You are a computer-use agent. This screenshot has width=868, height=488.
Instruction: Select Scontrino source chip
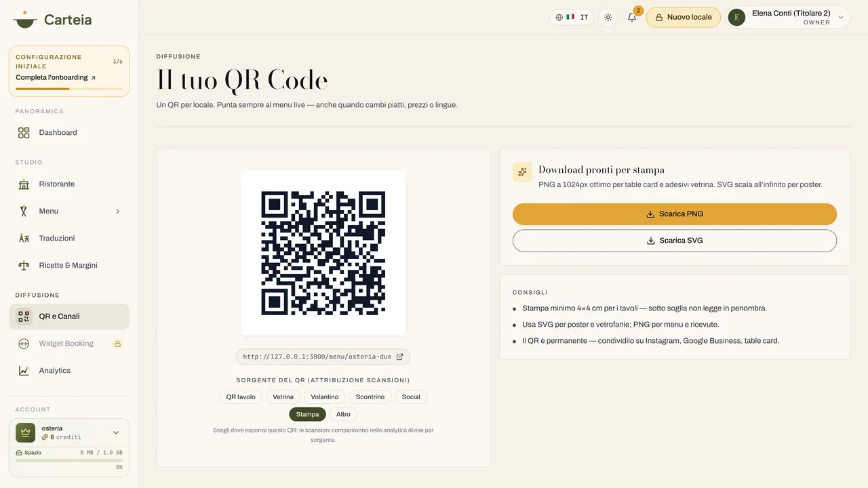[370, 397]
